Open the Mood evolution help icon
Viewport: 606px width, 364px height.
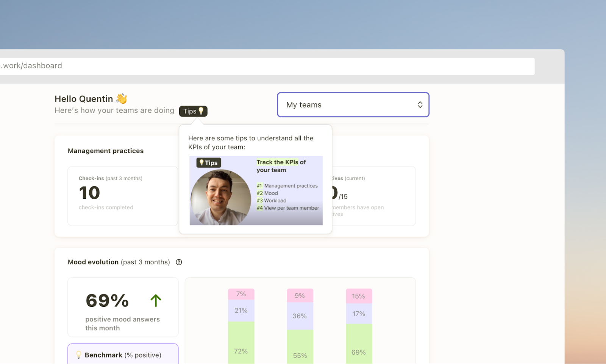click(x=179, y=262)
